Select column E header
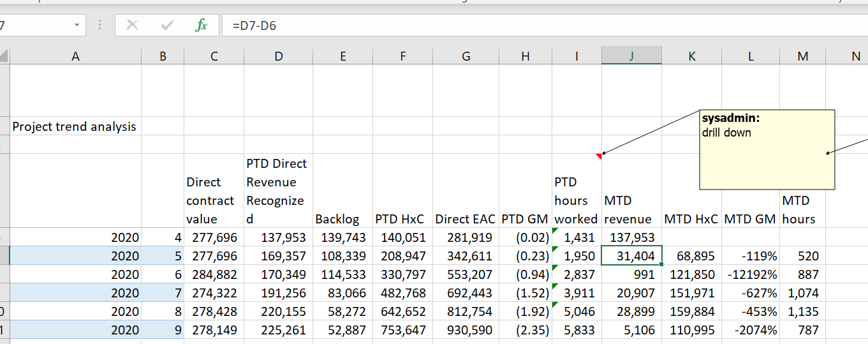The height and width of the screenshot is (344, 868). pyautogui.click(x=342, y=56)
